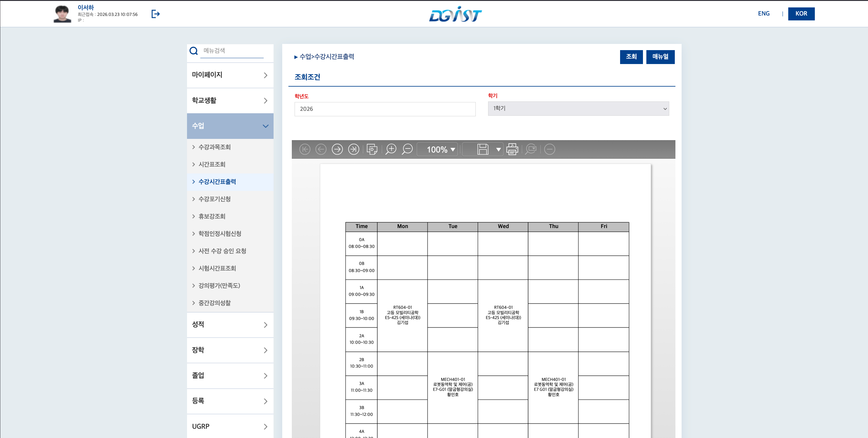
Task: Open 학점인정시험신청 submenu item
Action: (220, 234)
